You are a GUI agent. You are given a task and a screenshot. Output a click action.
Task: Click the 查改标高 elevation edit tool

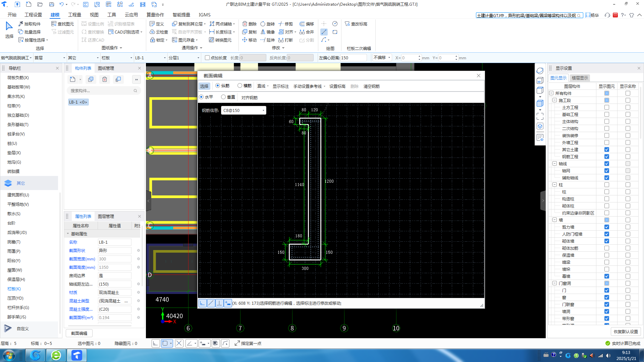click(356, 24)
